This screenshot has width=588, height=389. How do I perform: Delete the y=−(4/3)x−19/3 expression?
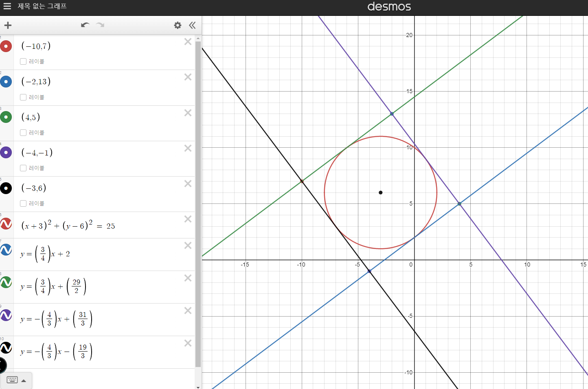click(x=188, y=343)
